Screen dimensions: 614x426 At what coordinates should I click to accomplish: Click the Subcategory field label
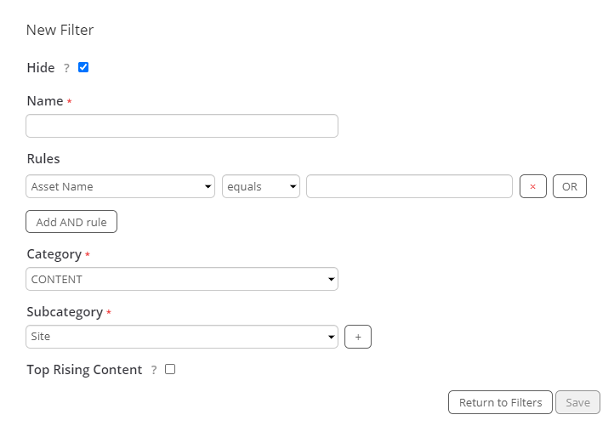[x=64, y=312]
